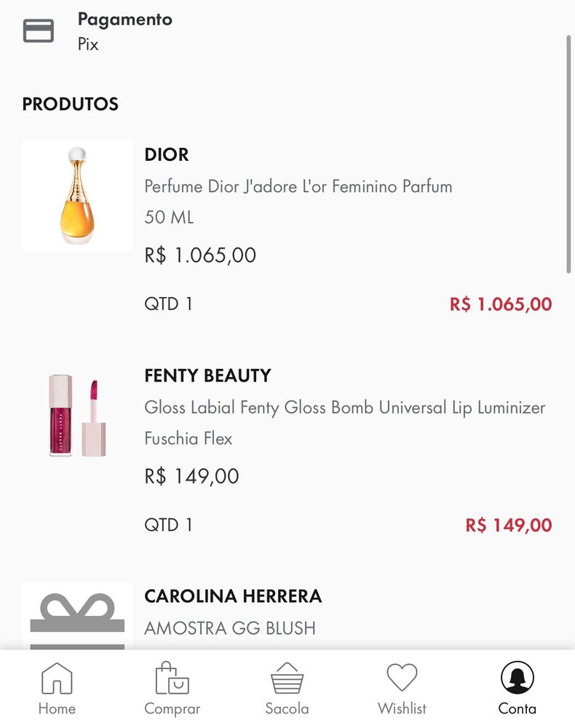
Task: Tap the Pagamento Pix payment row
Action: (125, 31)
